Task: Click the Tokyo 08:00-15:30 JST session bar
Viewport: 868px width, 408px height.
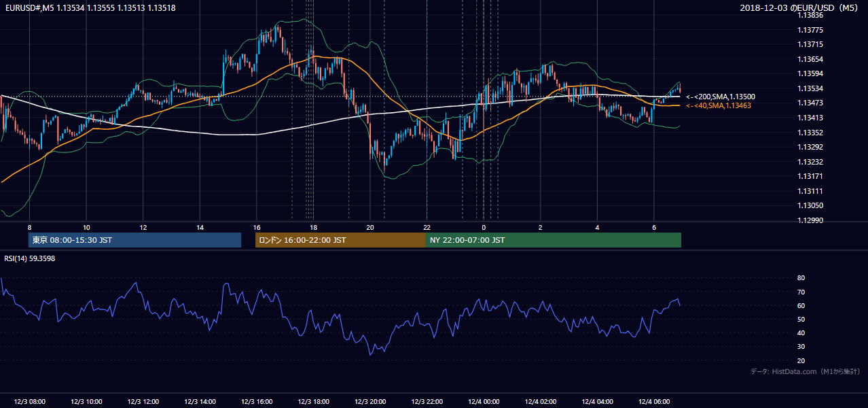Action: pos(134,240)
